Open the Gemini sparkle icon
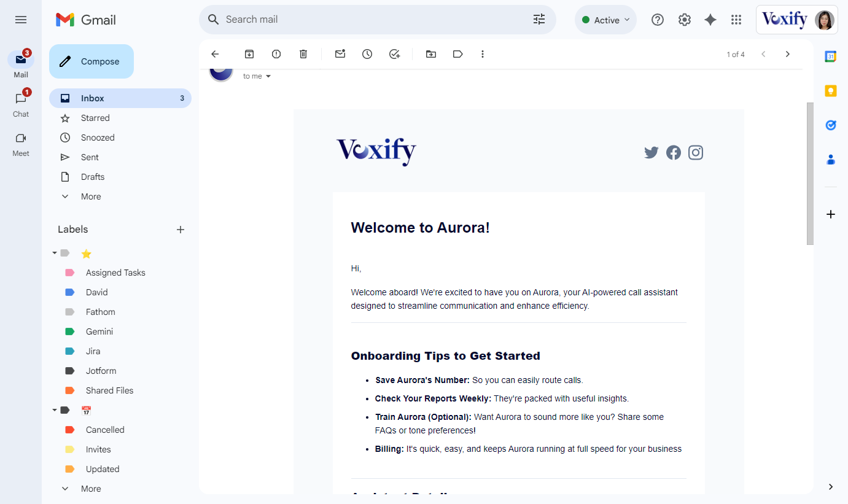This screenshot has width=848, height=504. [x=710, y=20]
